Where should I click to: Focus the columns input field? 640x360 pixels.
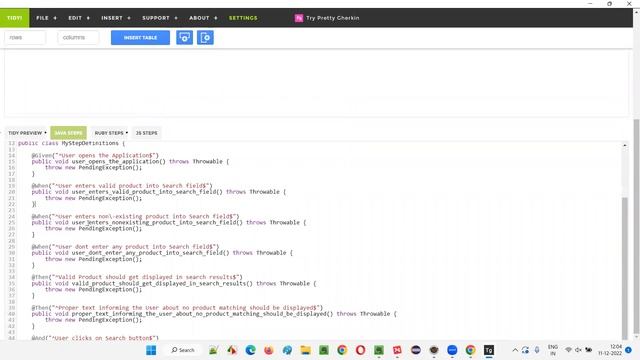click(x=78, y=38)
